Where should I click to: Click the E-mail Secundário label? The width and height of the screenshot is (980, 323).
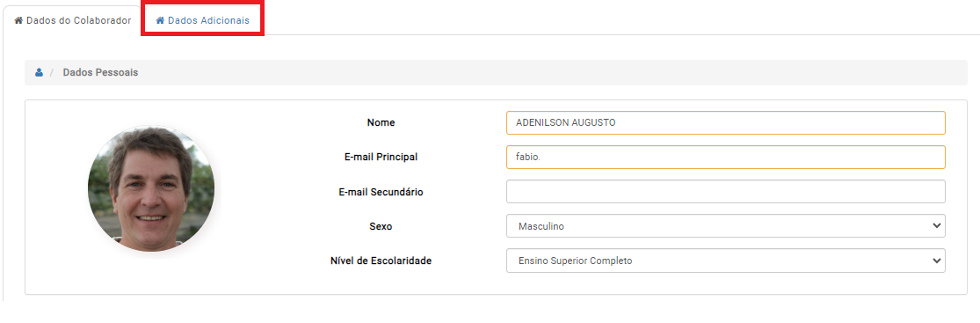(x=381, y=192)
